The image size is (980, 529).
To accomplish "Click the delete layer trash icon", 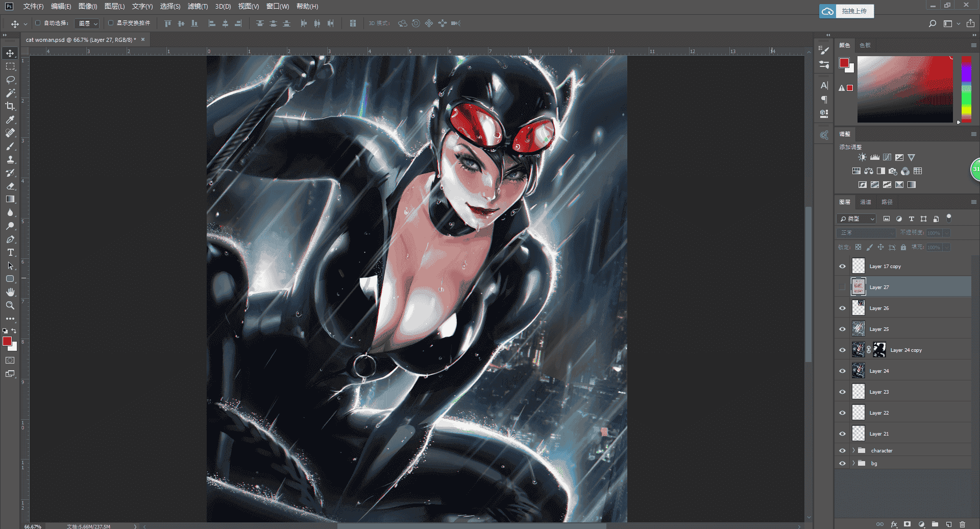I will [x=962, y=524].
